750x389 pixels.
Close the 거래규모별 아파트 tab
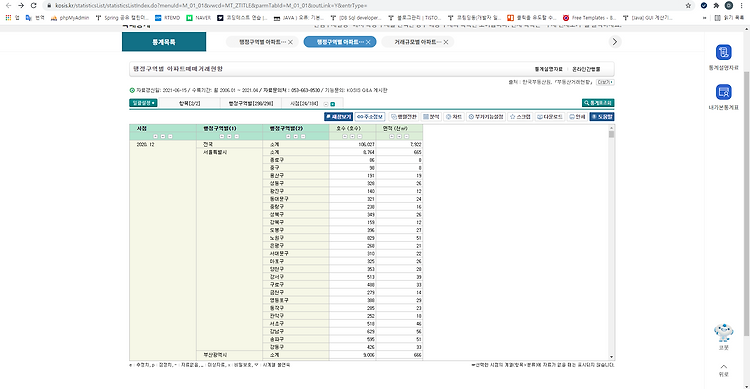click(x=446, y=42)
